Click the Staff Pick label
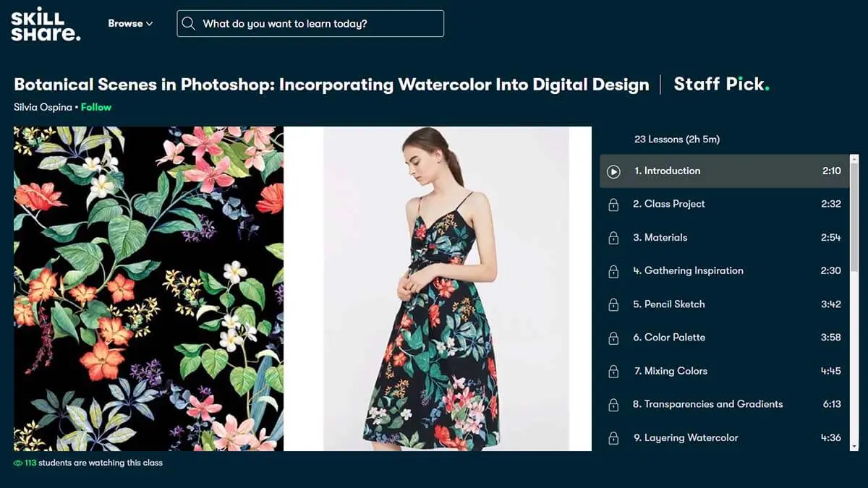868x488 pixels. (x=721, y=85)
